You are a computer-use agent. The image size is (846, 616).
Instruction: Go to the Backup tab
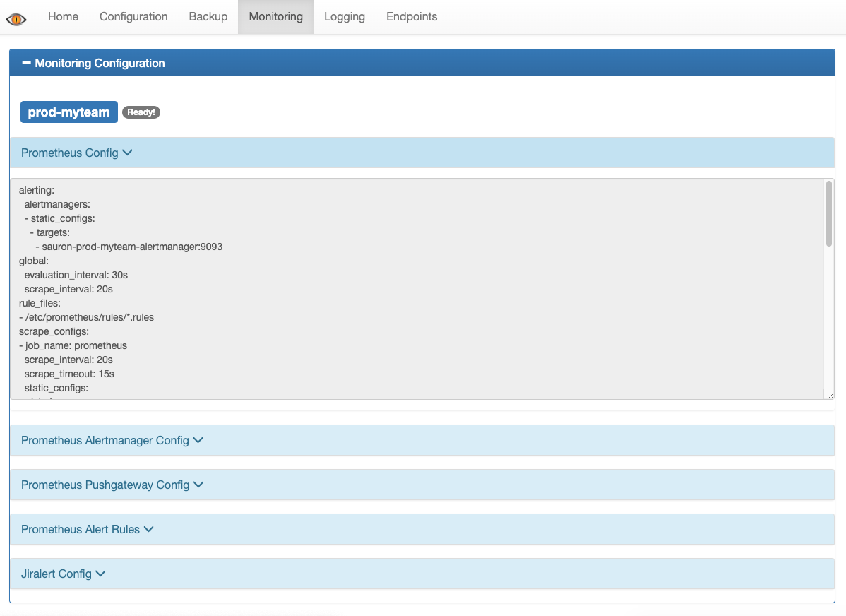click(208, 17)
